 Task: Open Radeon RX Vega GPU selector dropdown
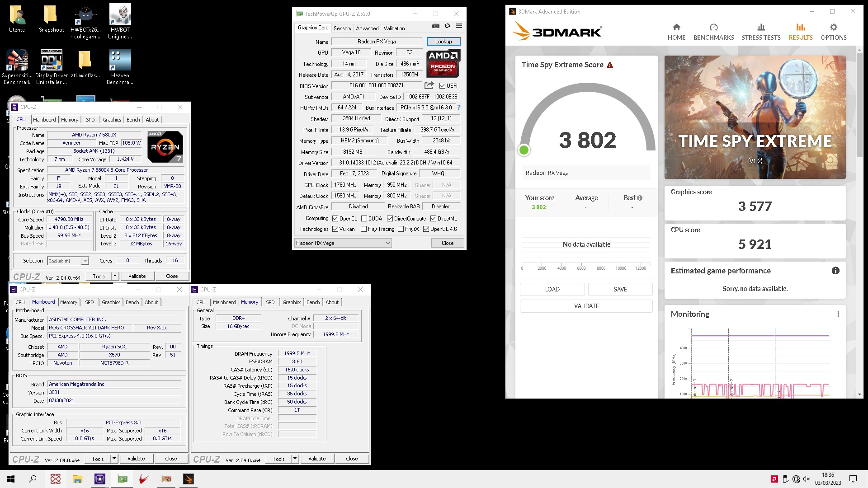pyautogui.click(x=343, y=243)
